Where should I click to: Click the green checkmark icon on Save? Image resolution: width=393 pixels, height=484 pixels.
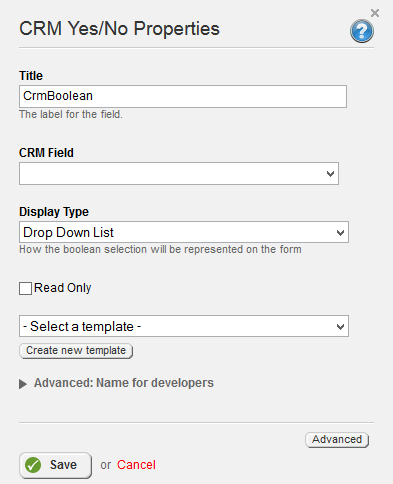click(x=33, y=465)
